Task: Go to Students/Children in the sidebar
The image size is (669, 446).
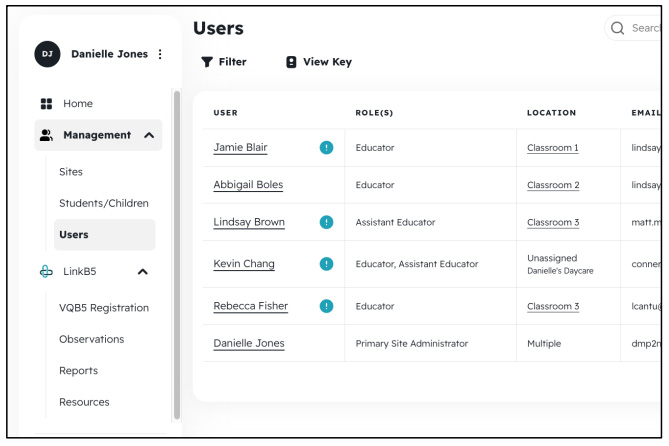Action: (104, 203)
